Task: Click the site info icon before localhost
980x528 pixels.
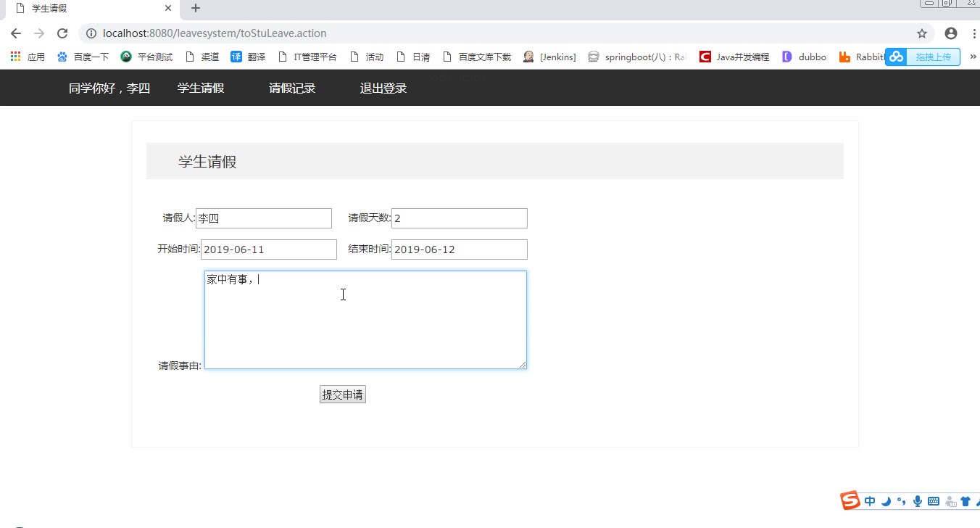Action: point(91,33)
